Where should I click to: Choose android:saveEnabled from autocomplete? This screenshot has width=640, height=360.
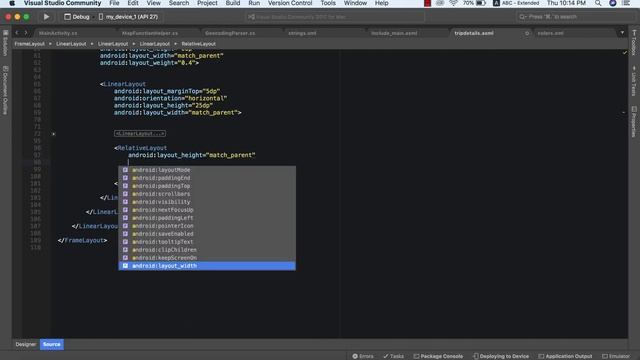coord(207,234)
